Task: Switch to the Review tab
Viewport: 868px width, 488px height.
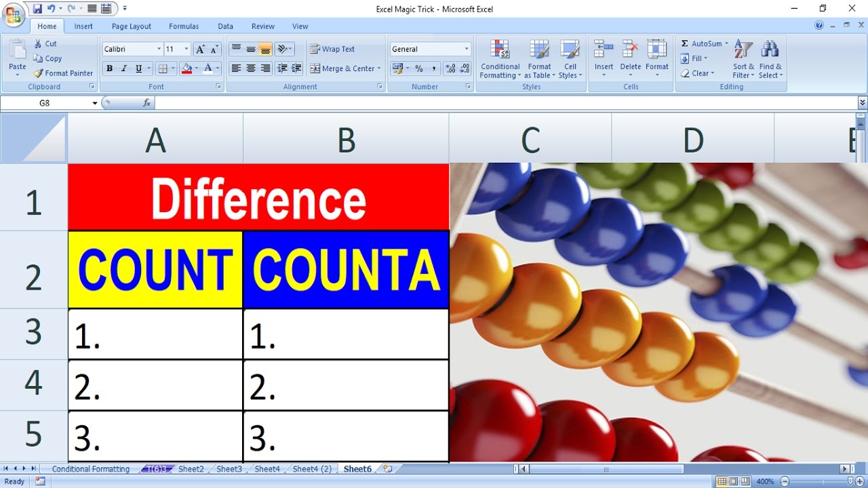Action: [x=263, y=26]
